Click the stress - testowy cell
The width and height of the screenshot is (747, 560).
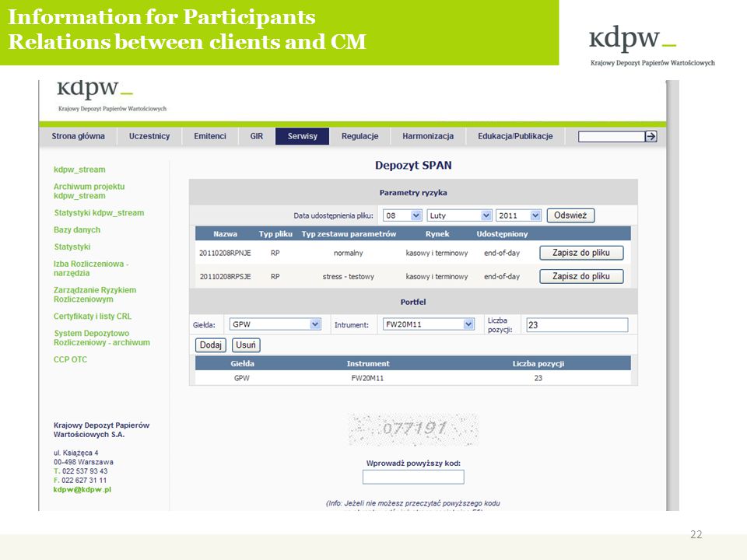(349, 277)
